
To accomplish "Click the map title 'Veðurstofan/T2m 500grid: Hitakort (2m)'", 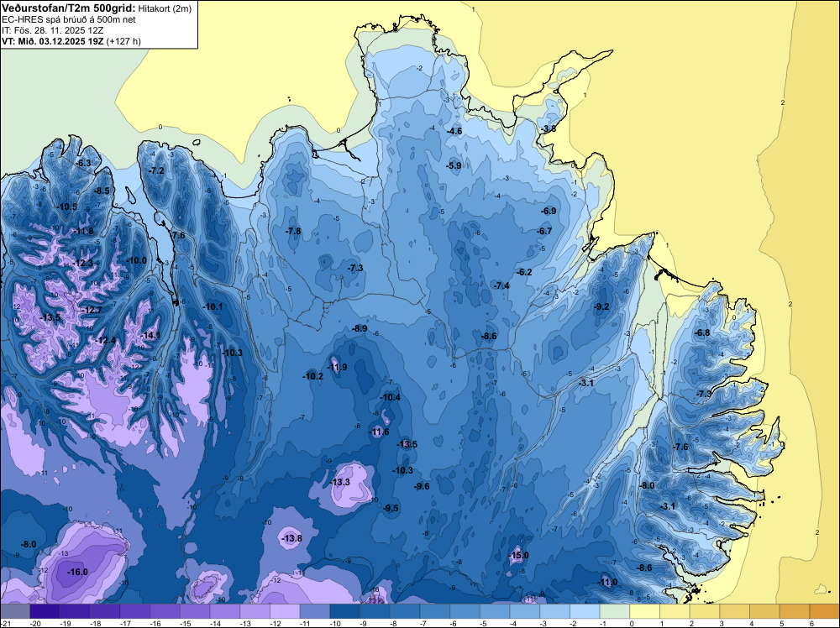I will coord(97,8).
